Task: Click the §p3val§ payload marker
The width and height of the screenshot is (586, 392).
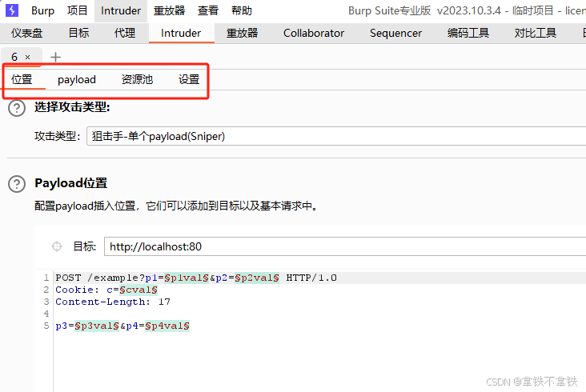Action: pyautogui.click(x=97, y=326)
